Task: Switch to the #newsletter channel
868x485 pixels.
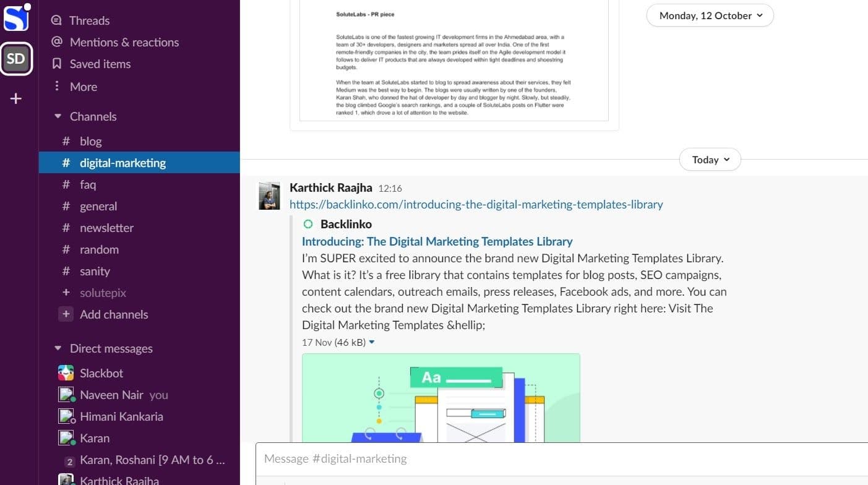Action: coord(106,228)
